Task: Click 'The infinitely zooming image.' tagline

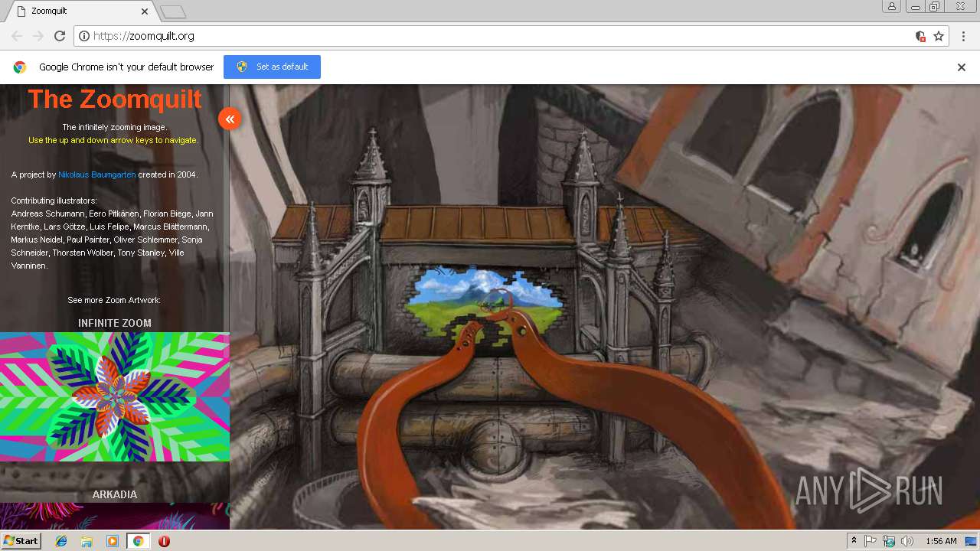Action: click(x=114, y=127)
